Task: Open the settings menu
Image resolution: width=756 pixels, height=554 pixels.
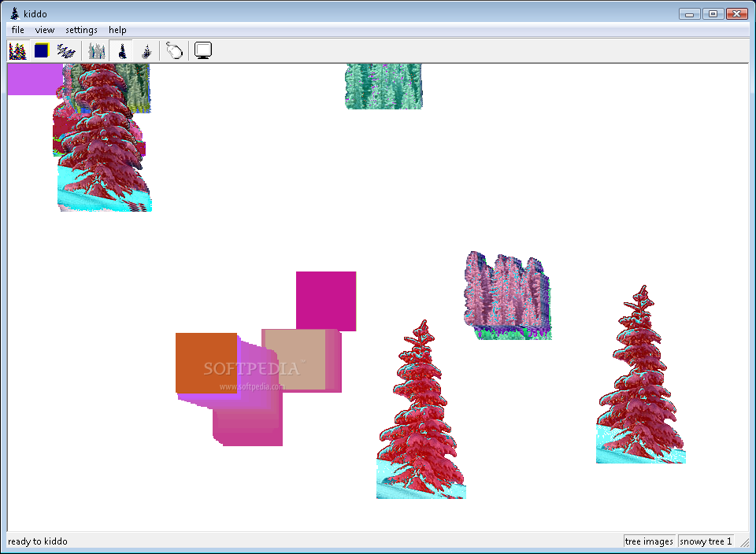Action: click(81, 30)
